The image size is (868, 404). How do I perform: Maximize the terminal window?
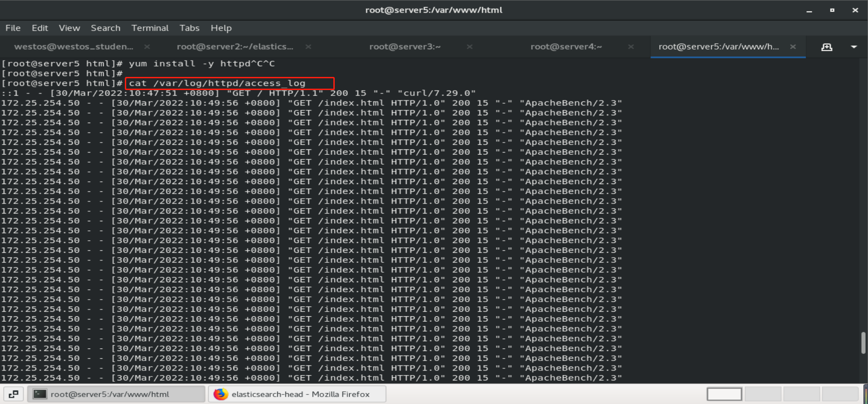(x=832, y=10)
